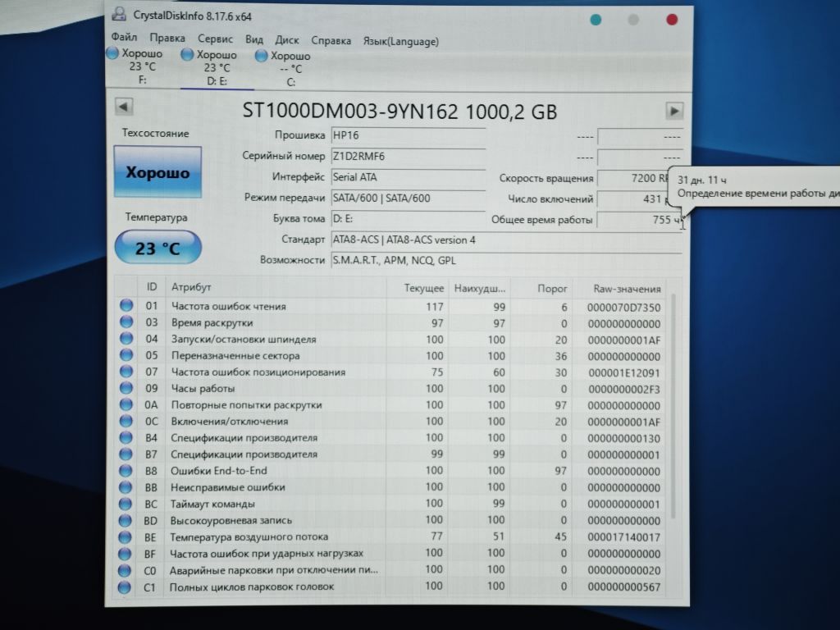840x630 pixels.
Task: Click status icon in the B4 row
Action: click(126, 438)
